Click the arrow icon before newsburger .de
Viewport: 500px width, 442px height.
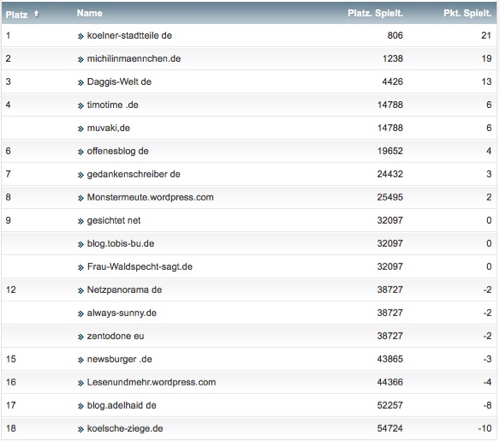(80, 360)
